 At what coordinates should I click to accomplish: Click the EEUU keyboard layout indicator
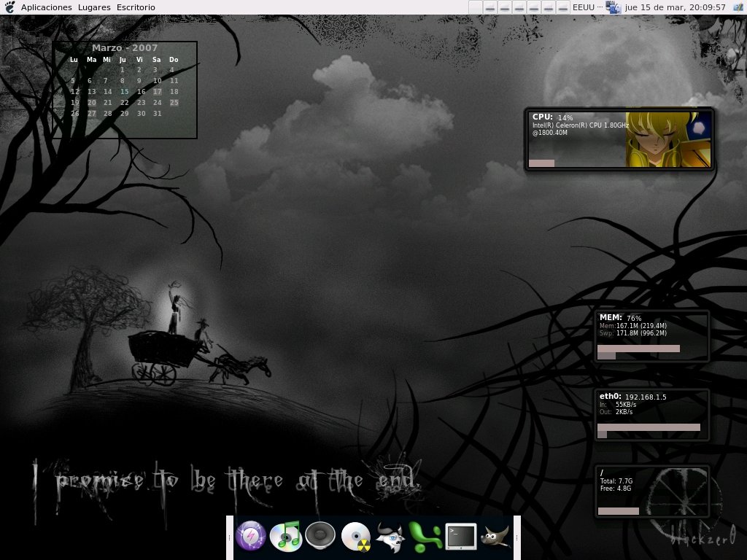pos(584,7)
